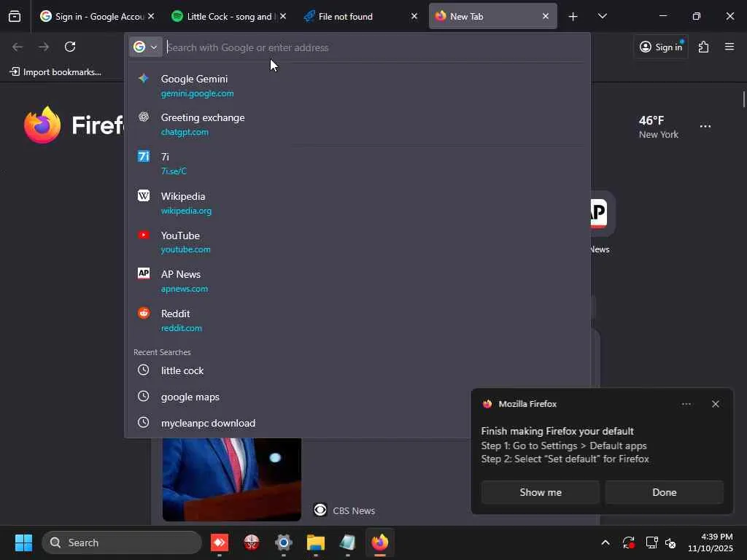The height and width of the screenshot is (560, 747).
Task: Open the CBS News story thumbnail
Action: coord(231,479)
